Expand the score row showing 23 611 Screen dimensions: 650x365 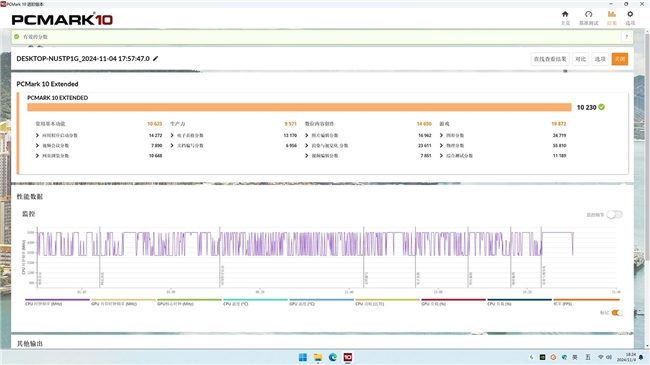[x=307, y=146]
